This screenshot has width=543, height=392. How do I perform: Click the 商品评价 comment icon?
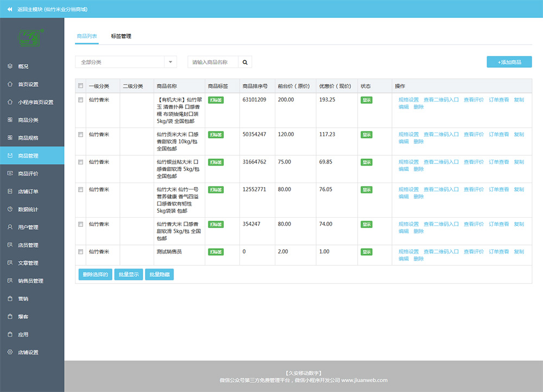pyautogui.click(x=10, y=174)
